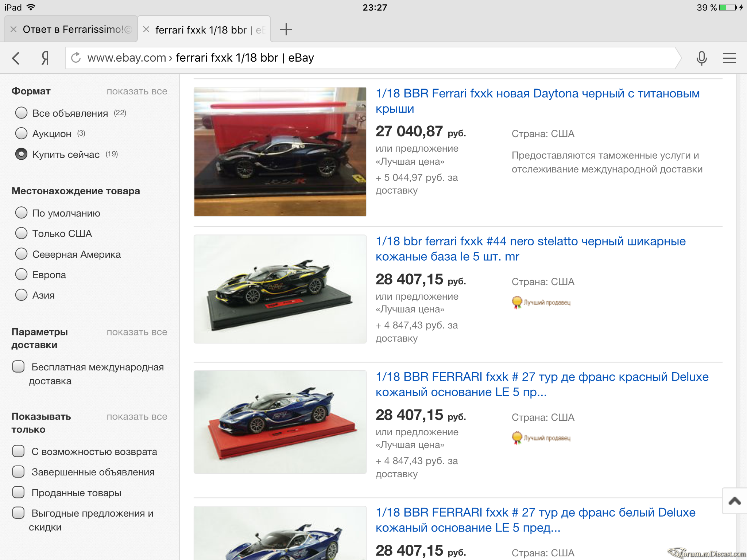Choose 'Европа' item location
Viewport: 747px width, 560px height.
[22, 275]
